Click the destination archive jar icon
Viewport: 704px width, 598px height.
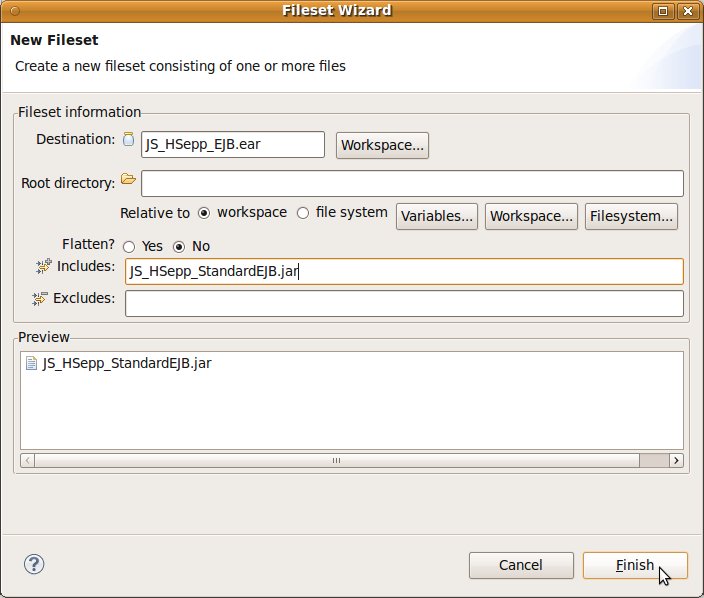pyautogui.click(x=128, y=140)
